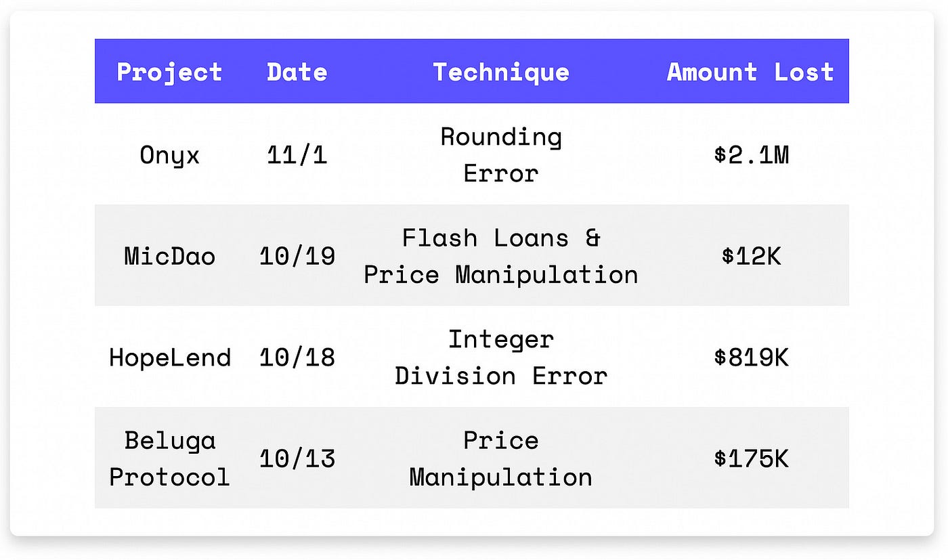Select the HopeLend project cell

coord(169,357)
